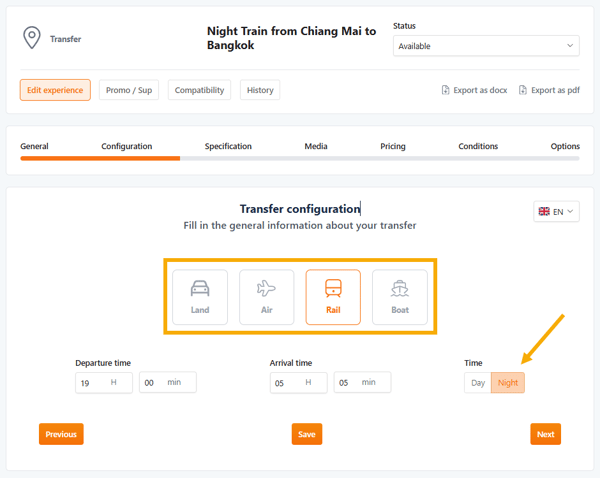Go to the Pricing tab
The width and height of the screenshot is (600, 478).
[x=393, y=146]
